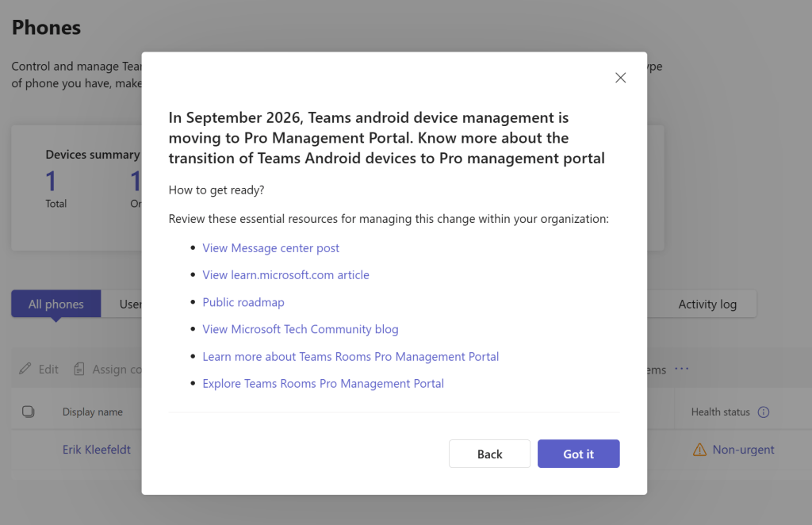Open View learn.microsoft.com article link

(x=285, y=275)
